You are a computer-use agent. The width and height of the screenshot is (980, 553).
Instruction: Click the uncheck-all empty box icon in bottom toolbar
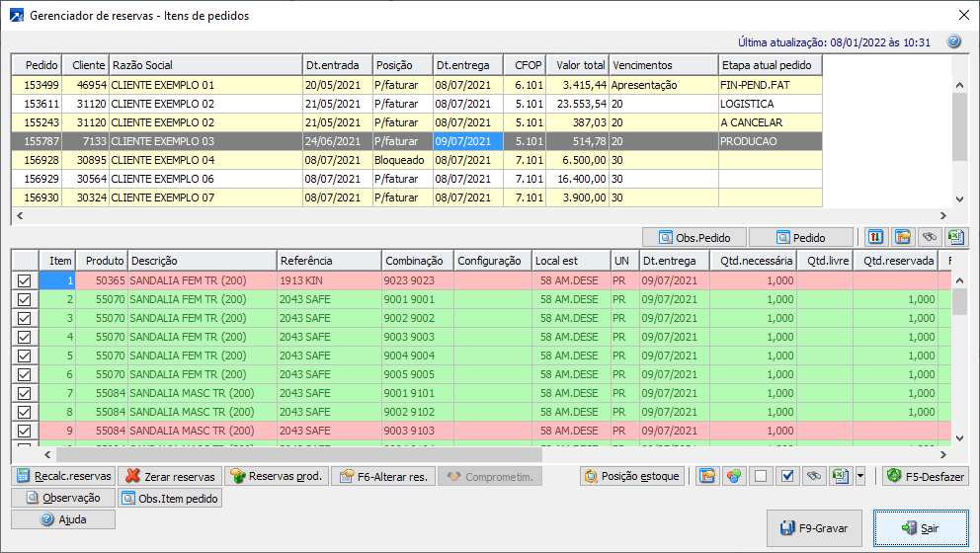[761, 476]
